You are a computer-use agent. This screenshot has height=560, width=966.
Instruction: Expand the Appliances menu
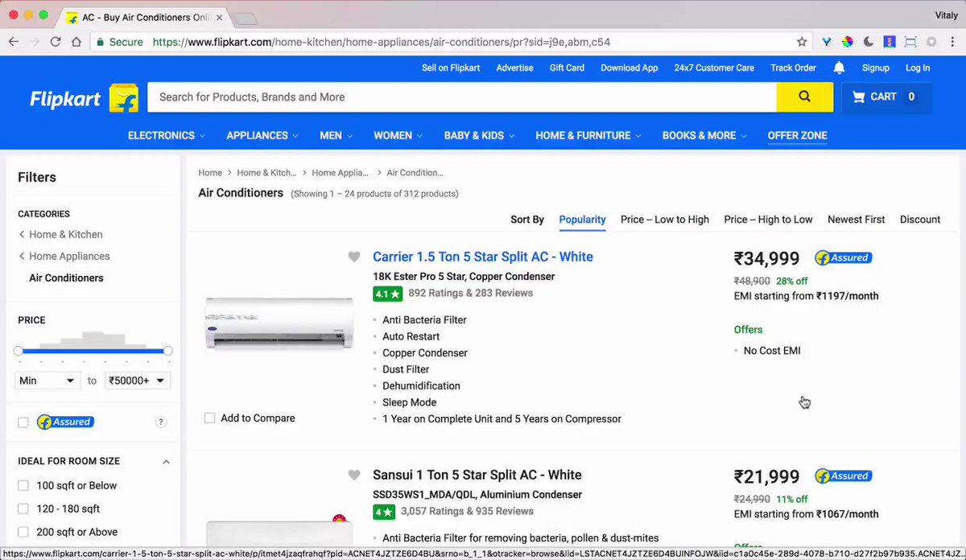pos(262,136)
